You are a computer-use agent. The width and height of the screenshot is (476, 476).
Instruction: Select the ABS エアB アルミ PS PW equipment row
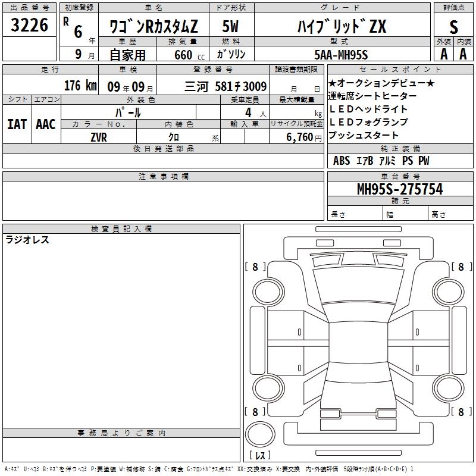(x=381, y=161)
